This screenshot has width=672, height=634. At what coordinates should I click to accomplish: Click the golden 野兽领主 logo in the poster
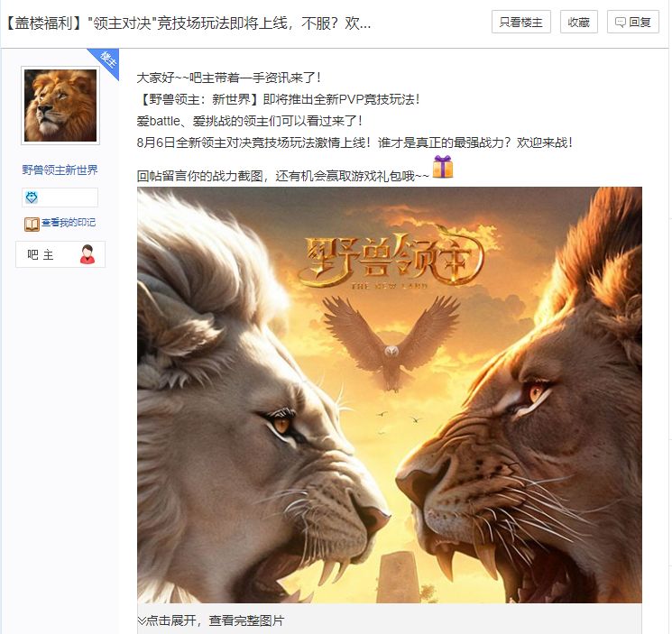pyautogui.click(x=391, y=259)
